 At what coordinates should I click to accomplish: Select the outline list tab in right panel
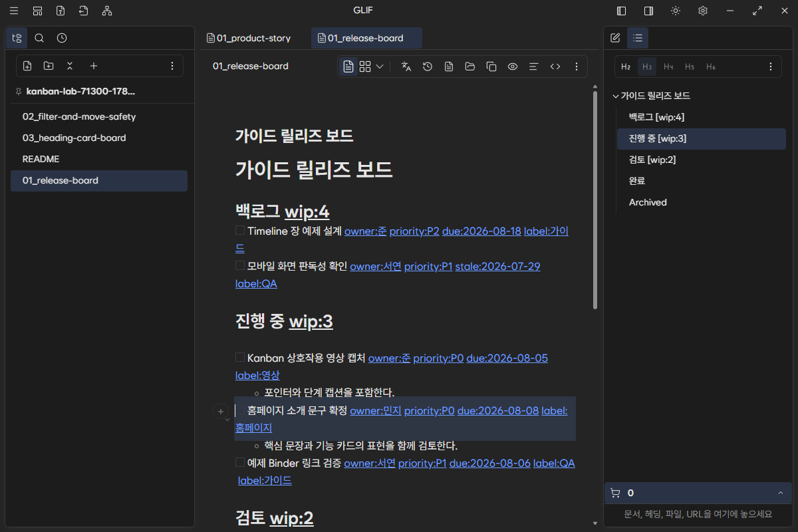point(638,38)
